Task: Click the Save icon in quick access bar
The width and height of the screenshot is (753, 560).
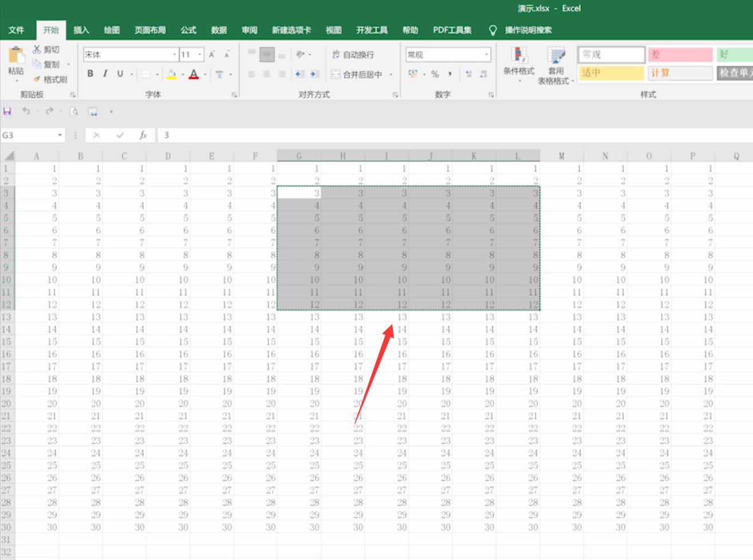Action: [7, 111]
